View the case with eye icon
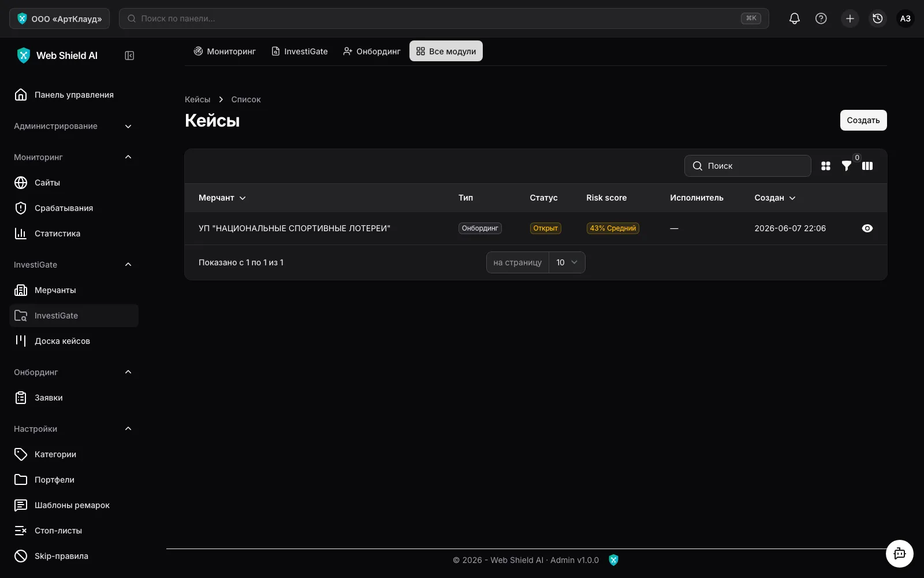This screenshot has height=578, width=924. tap(867, 228)
